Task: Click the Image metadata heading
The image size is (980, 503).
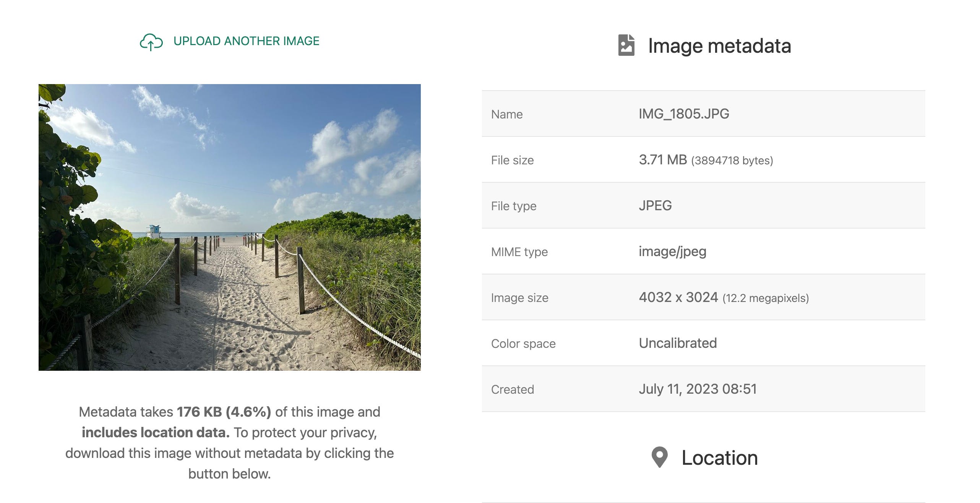Action: [719, 46]
